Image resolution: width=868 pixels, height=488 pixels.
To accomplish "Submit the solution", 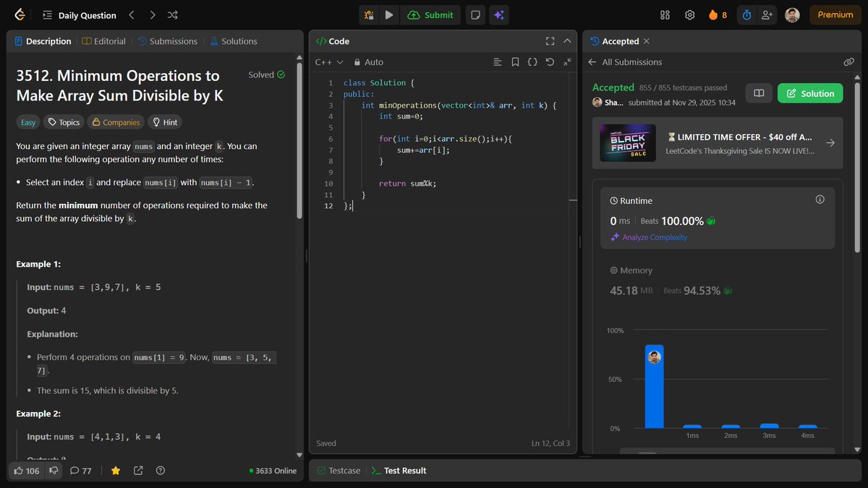I will (430, 14).
